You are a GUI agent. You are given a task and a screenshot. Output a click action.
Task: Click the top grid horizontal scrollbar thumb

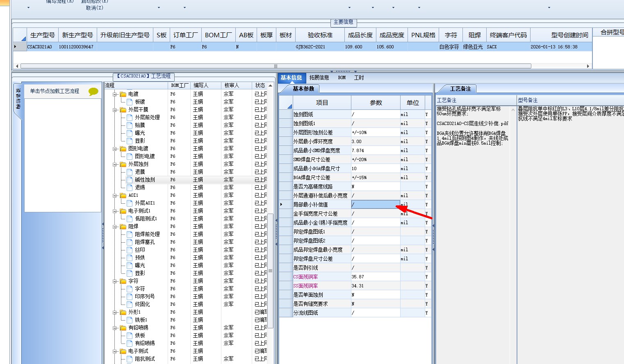tap(276, 66)
